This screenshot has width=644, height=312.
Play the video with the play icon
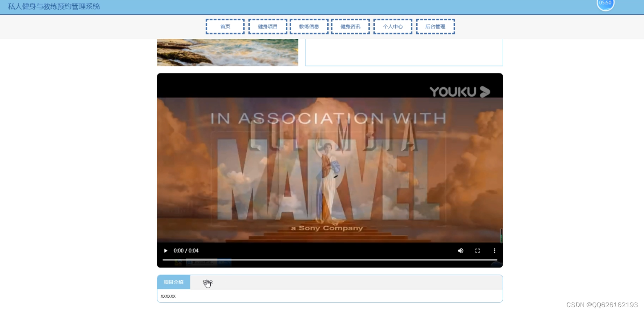pyautogui.click(x=165, y=251)
